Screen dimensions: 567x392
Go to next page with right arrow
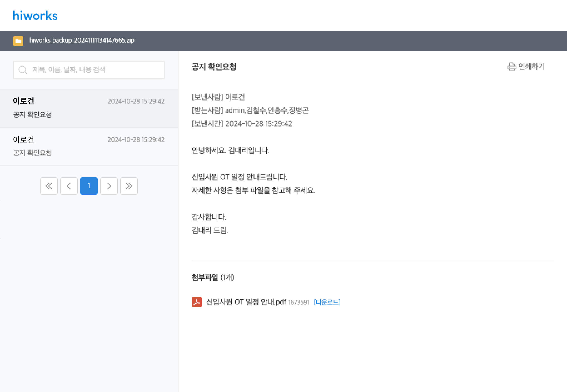pyautogui.click(x=109, y=186)
